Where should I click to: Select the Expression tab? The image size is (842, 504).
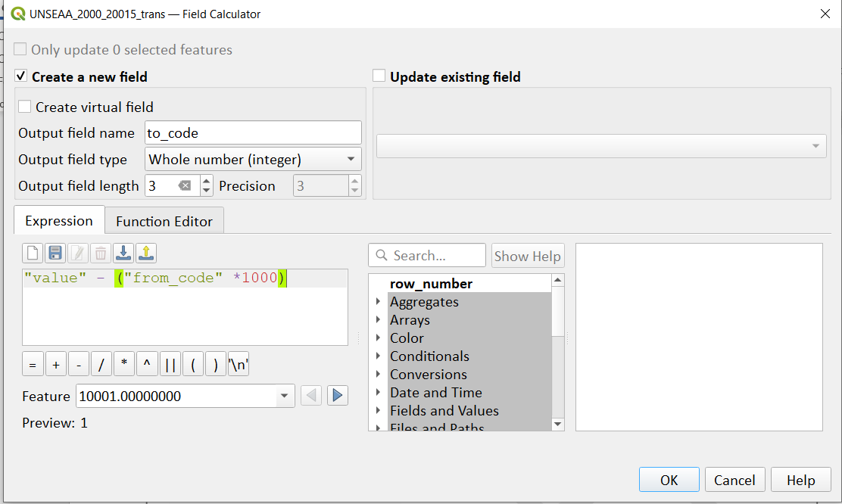pos(59,220)
